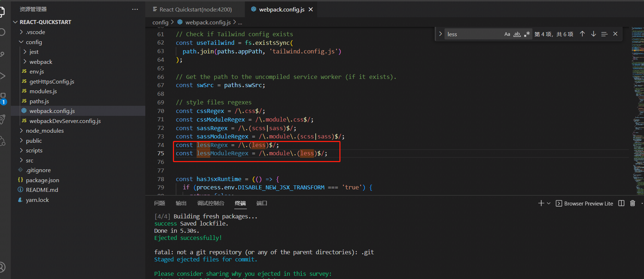The width and height of the screenshot is (644, 279).
Task: Expand the src folder
Action: [78, 160]
